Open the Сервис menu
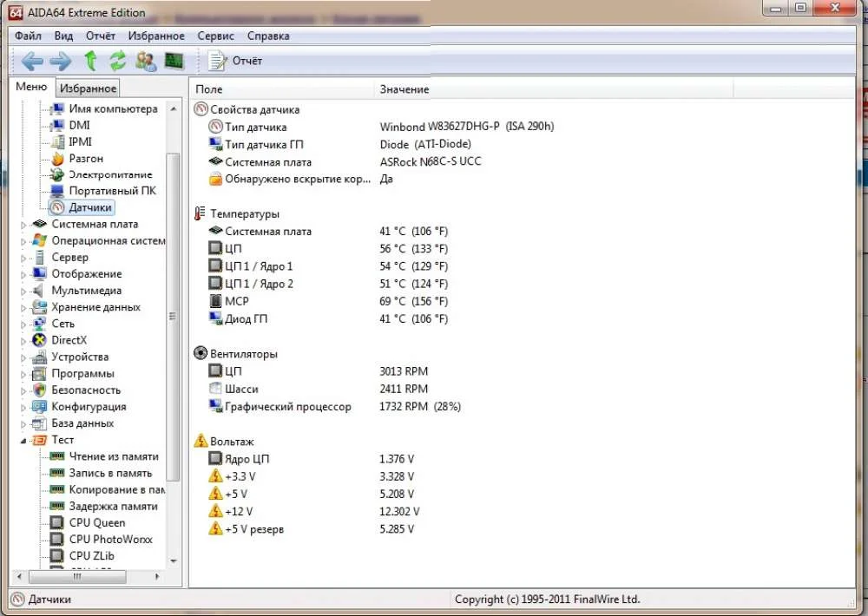The height and width of the screenshot is (616, 868). 215,36
